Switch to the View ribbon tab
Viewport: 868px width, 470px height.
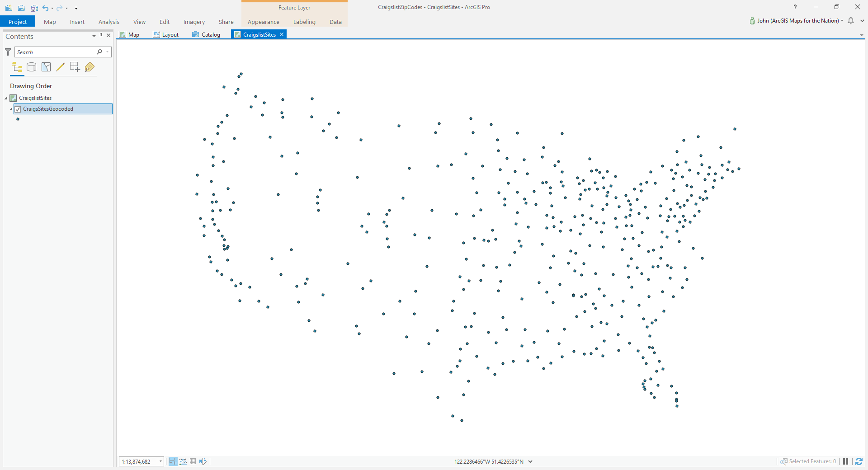139,22
